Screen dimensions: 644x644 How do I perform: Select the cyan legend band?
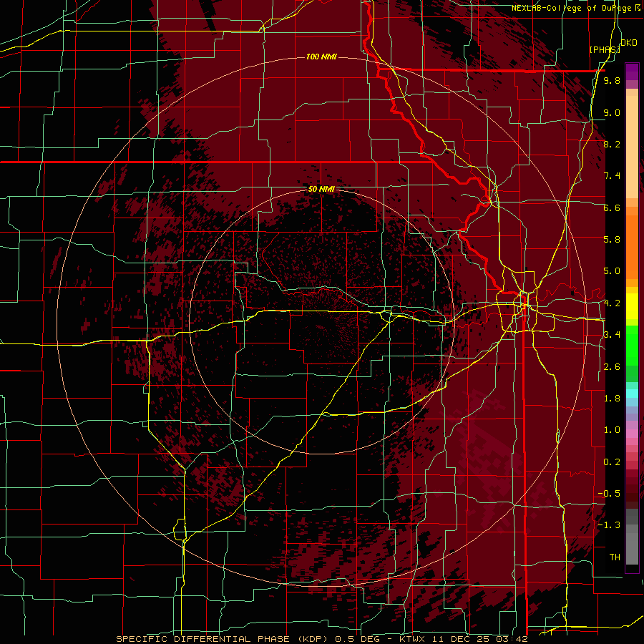point(632,394)
